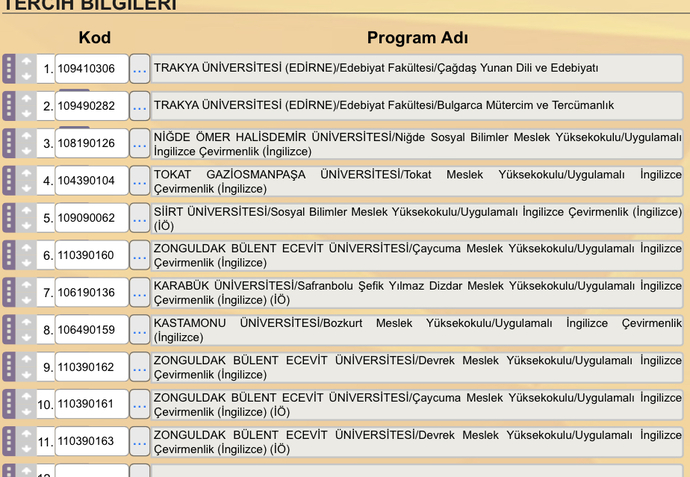This screenshot has height=477, width=690.
Task: Click the code field with 110390161
Action: tap(92, 404)
